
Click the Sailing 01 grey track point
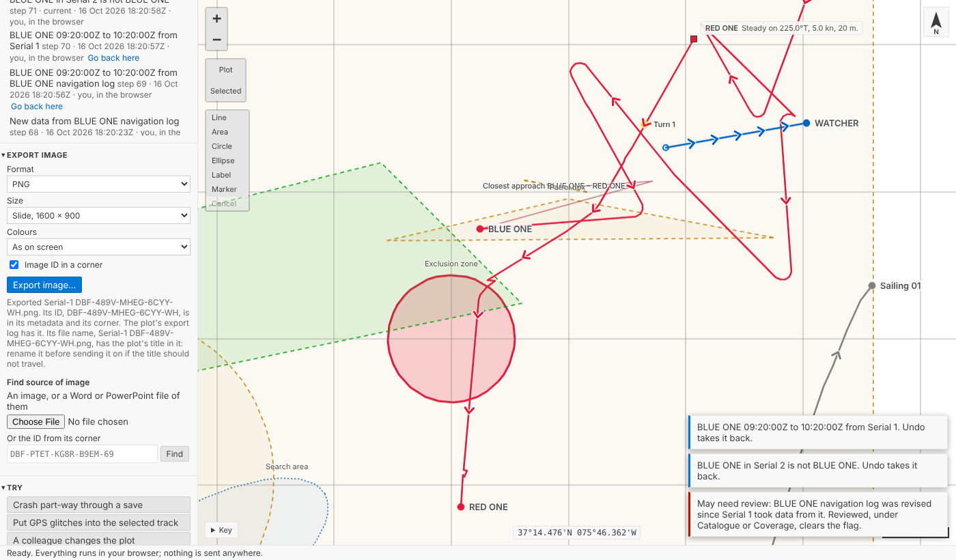click(x=872, y=285)
